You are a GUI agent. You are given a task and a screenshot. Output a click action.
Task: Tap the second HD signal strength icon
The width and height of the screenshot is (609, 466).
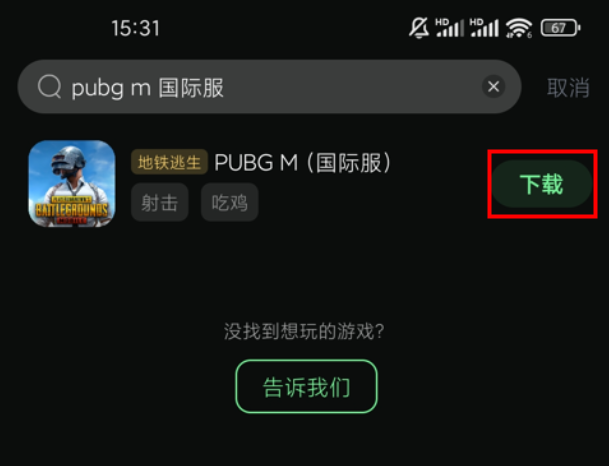click(484, 28)
